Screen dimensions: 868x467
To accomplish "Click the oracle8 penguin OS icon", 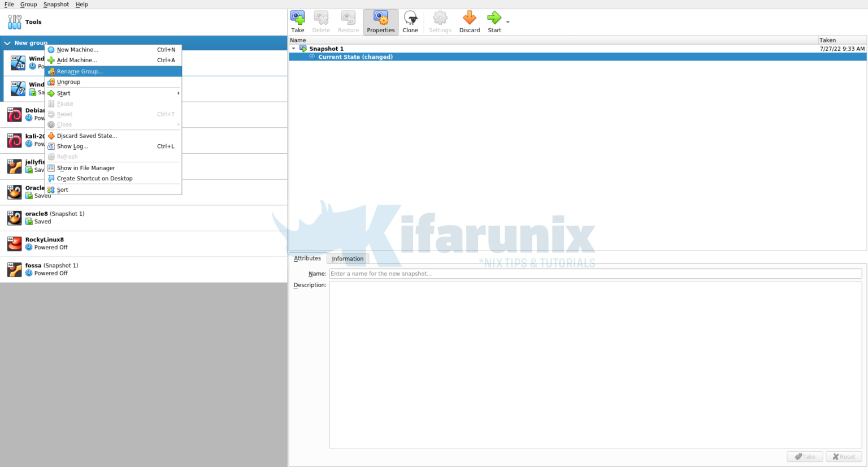I will coord(15,218).
